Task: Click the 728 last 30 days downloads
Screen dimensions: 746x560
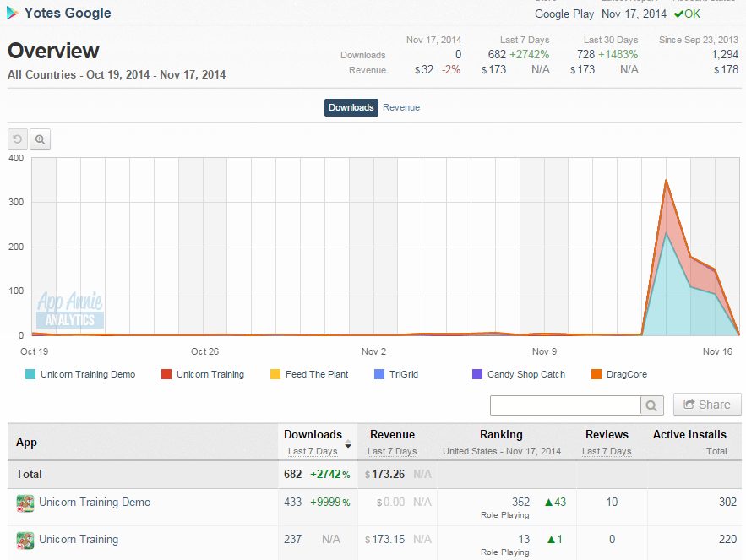Action: pyautogui.click(x=585, y=54)
